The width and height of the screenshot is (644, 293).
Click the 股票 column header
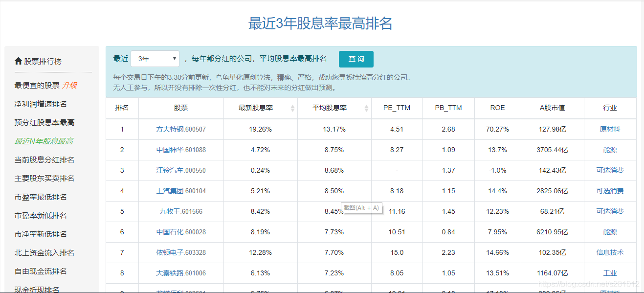[181, 108]
